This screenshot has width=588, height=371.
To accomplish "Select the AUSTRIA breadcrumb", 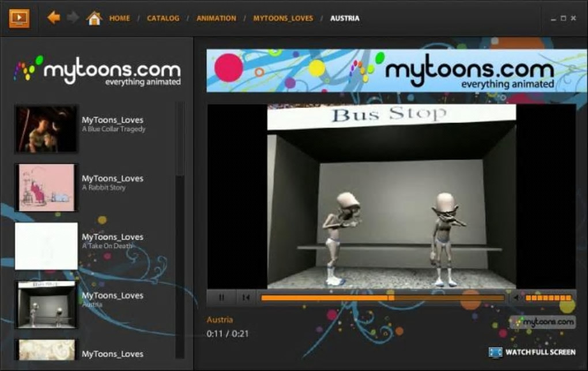I will 345,18.
